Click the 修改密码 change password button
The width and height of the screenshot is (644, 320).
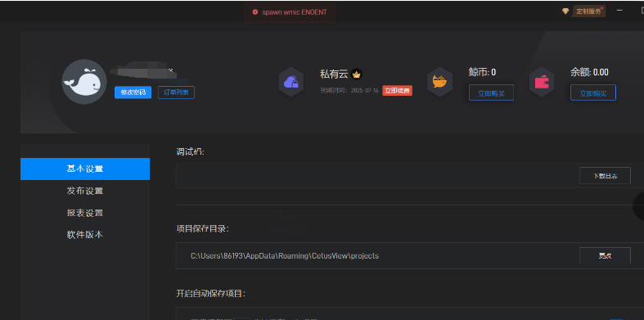(133, 92)
